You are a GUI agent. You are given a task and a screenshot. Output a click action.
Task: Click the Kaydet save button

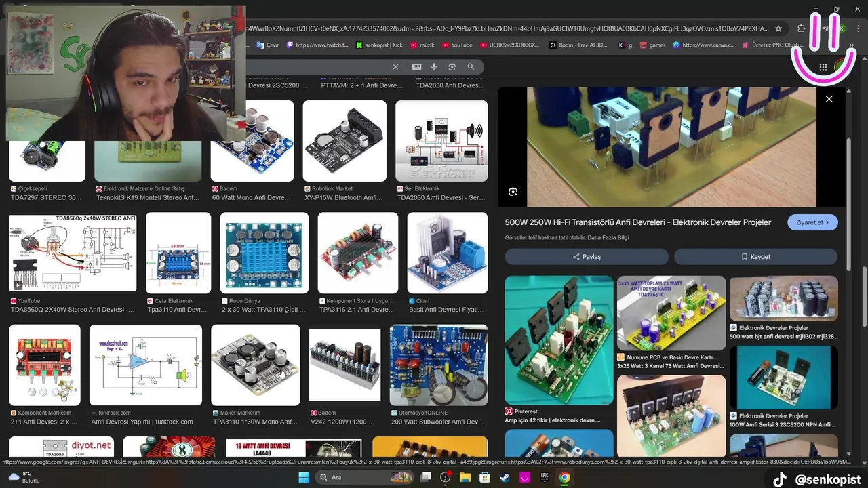755,257
